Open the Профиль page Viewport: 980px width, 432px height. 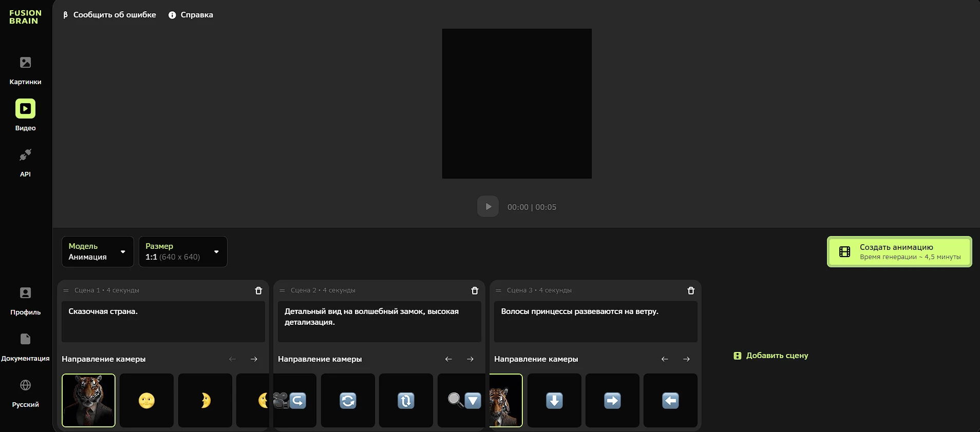[x=25, y=300]
